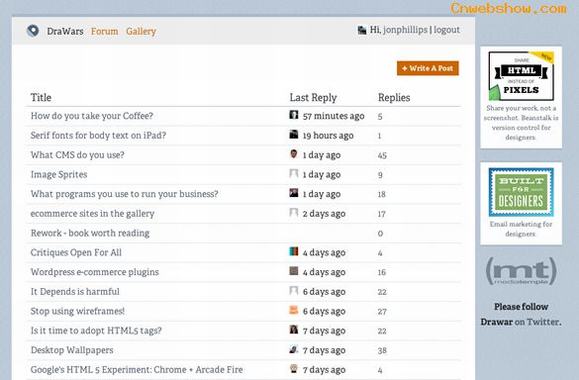The width and height of the screenshot is (579, 380).
Task: Open 'Critiques Open For All' thread
Action: click(76, 253)
